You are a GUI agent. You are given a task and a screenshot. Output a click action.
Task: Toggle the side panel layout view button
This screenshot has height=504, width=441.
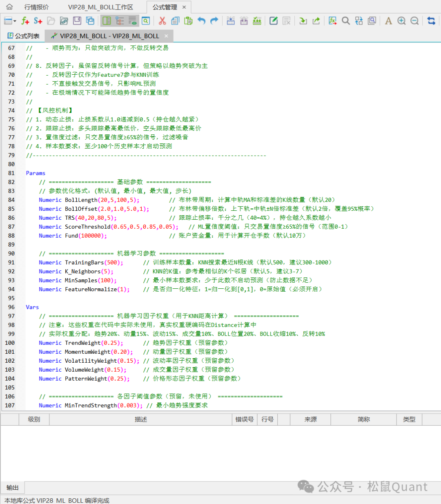coord(107,21)
